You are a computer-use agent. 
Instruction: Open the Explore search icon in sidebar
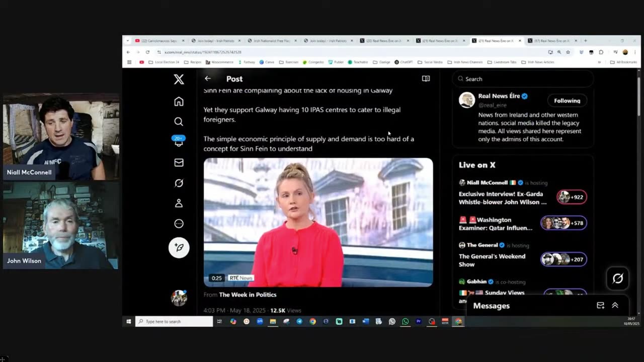pyautogui.click(x=179, y=122)
